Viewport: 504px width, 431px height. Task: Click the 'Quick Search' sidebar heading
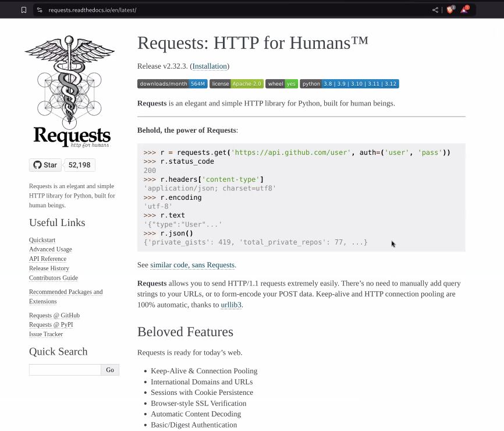[58, 352]
